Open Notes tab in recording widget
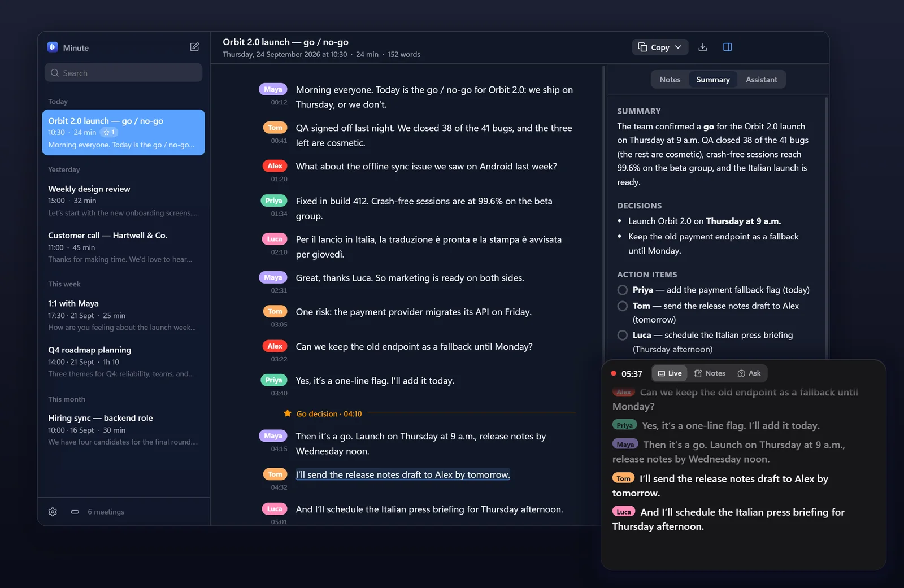 click(710, 373)
